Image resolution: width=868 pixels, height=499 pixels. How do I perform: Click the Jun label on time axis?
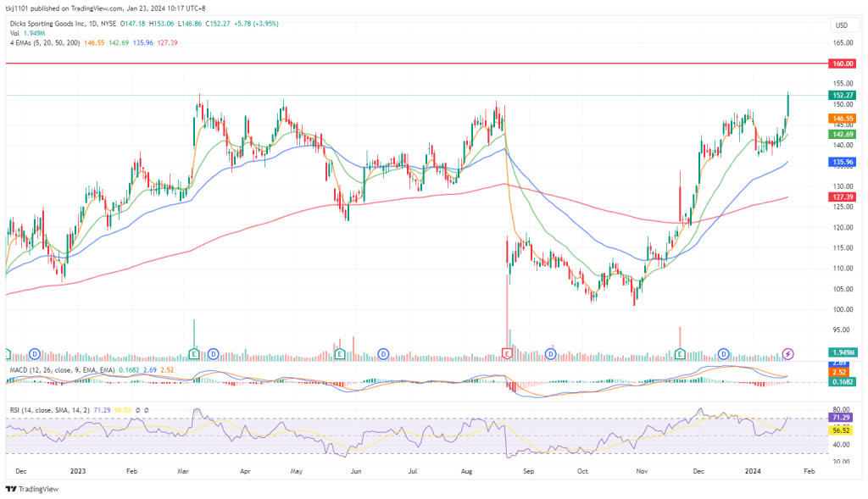click(x=356, y=471)
